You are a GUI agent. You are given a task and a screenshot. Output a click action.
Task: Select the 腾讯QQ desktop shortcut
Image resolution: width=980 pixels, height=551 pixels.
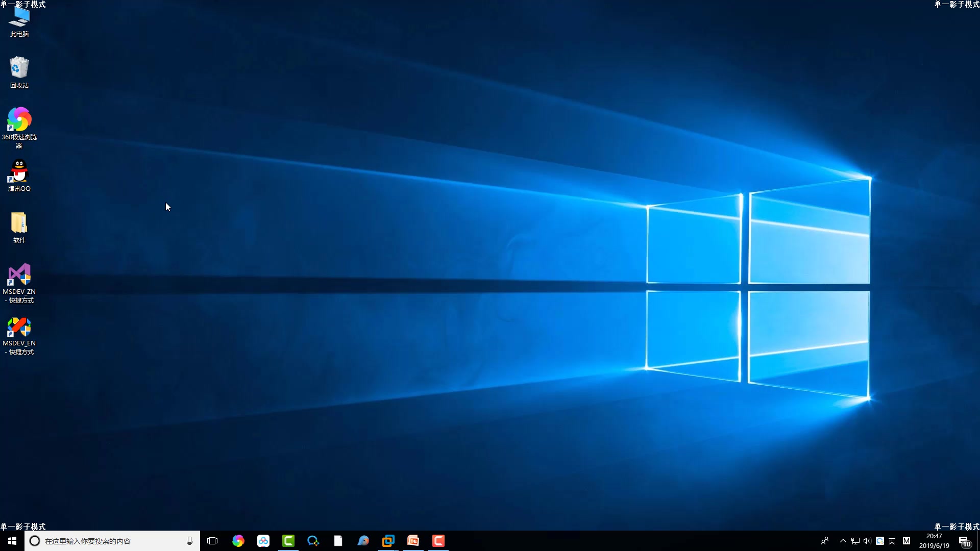[x=19, y=176]
